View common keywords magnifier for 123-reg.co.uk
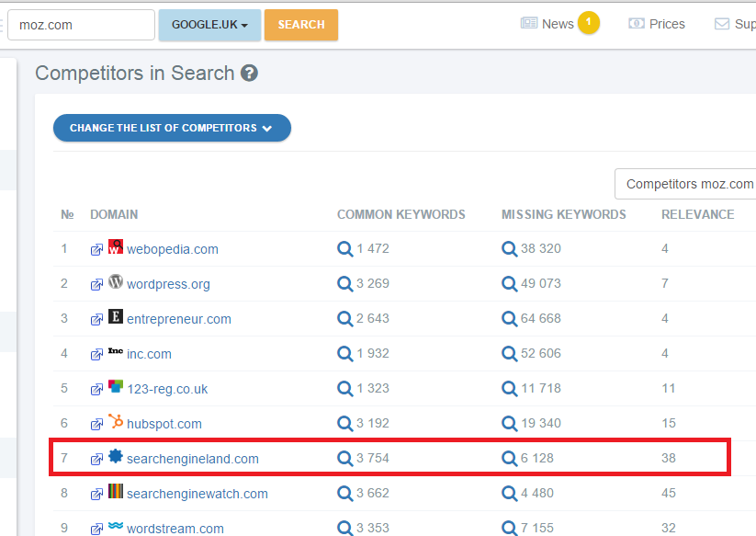Viewport: 756px width, 536px height. pyautogui.click(x=344, y=388)
